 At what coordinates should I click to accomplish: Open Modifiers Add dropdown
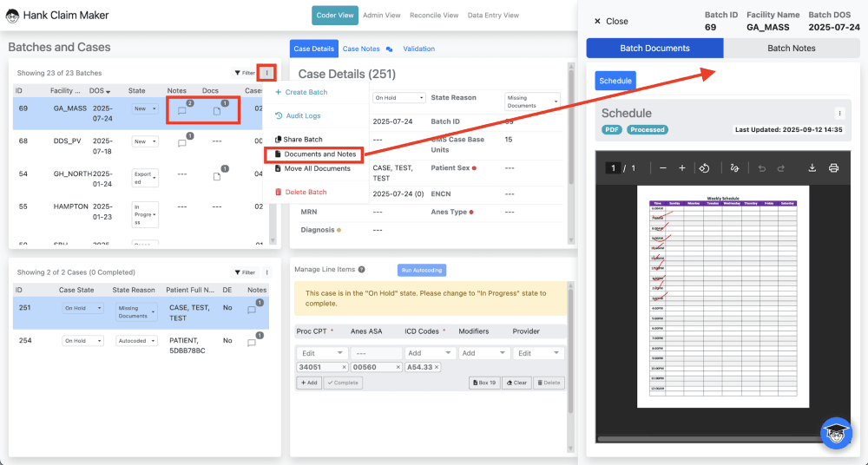pyautogui.click(x=483, y=353)
